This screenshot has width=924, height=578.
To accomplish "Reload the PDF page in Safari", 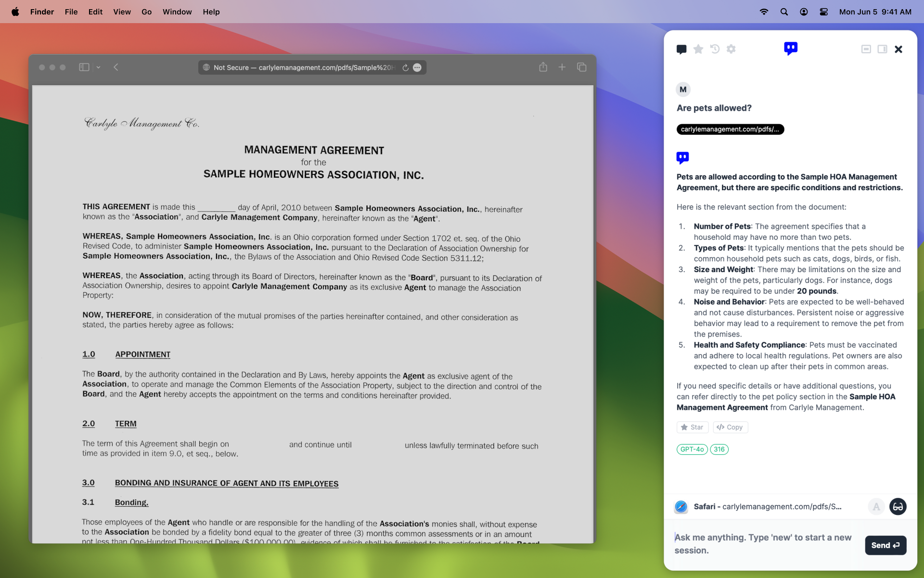I will (406, 68).
